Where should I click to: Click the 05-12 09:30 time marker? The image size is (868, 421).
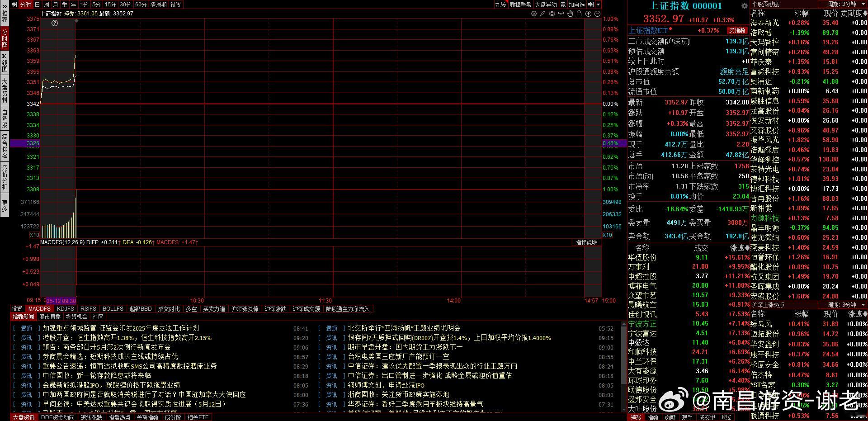point(61,301)
